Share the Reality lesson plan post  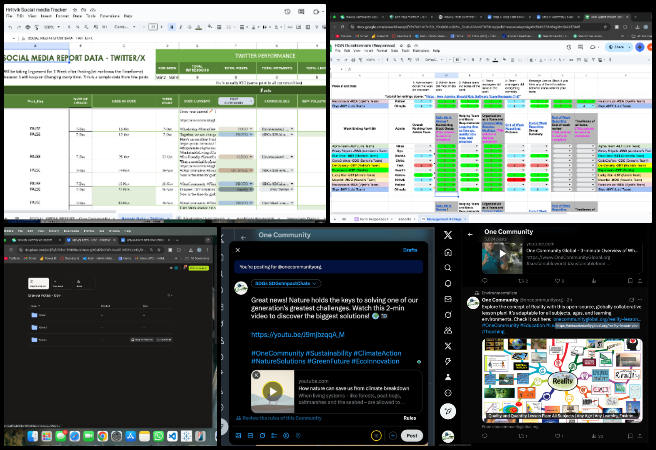coord(641,435)
